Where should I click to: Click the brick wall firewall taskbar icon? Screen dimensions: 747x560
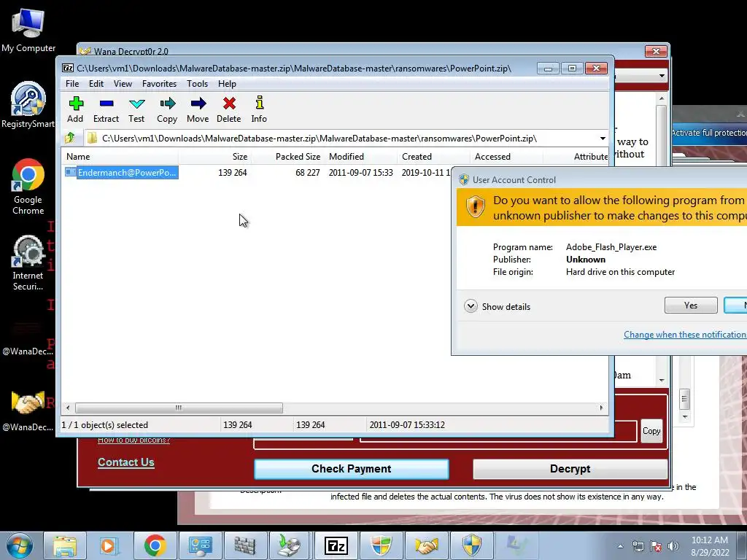pos(245,545)
